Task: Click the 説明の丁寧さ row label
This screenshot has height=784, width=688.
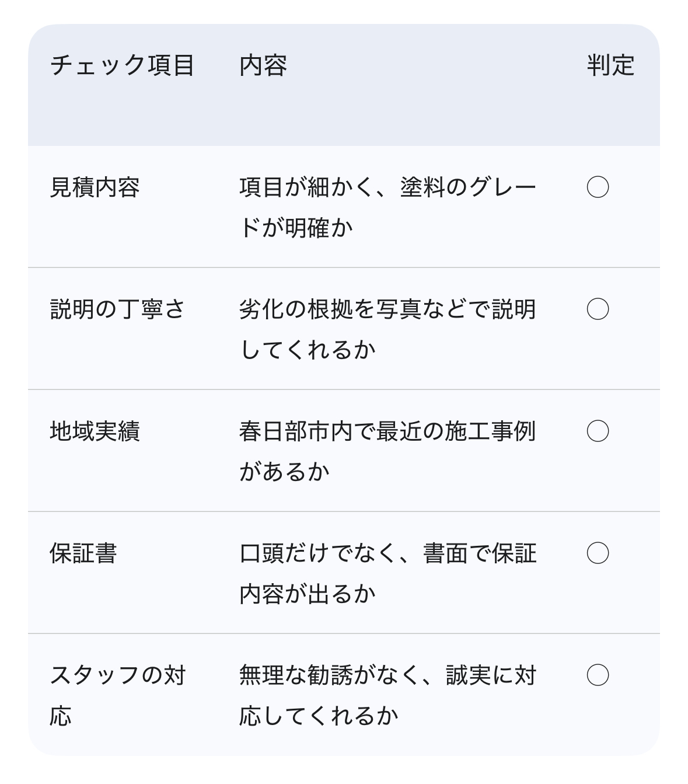Action: [117, 309]
